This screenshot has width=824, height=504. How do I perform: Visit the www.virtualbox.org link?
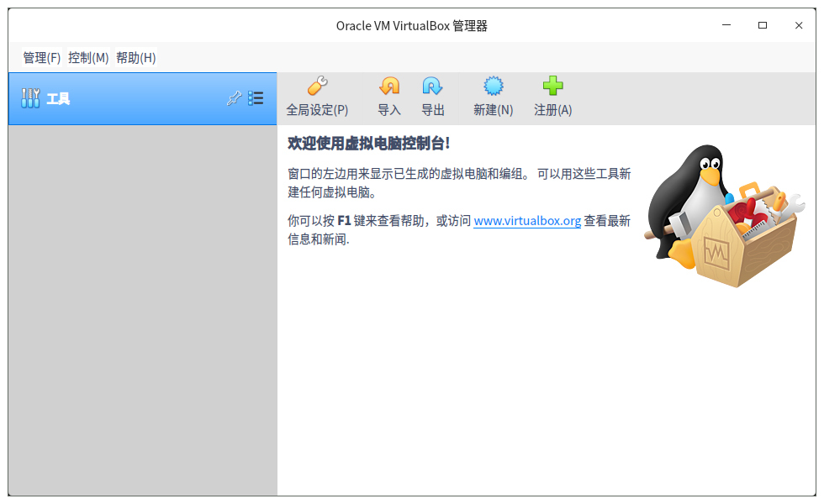(527, 221)
